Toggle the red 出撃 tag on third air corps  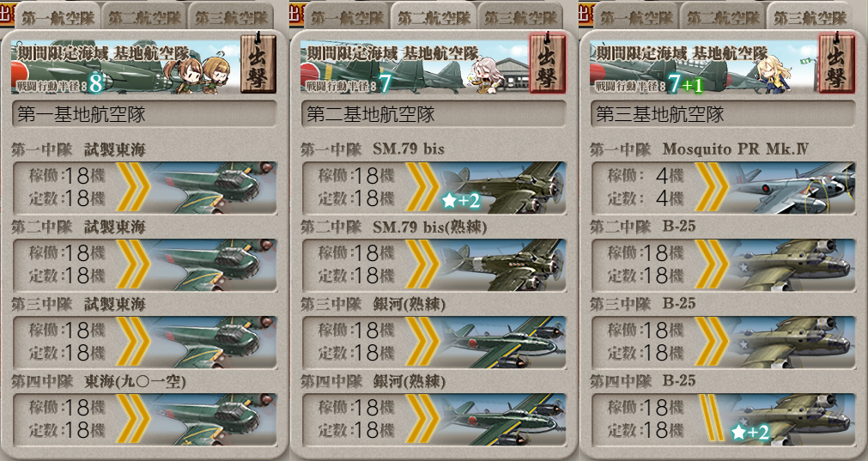[836, 64]
